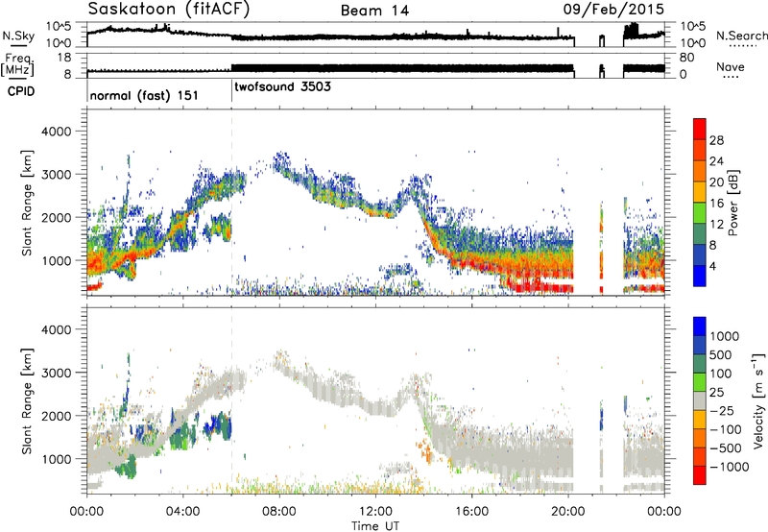
Task: Click the '4' tick on Power colorbar
Action: click(712, 266)
